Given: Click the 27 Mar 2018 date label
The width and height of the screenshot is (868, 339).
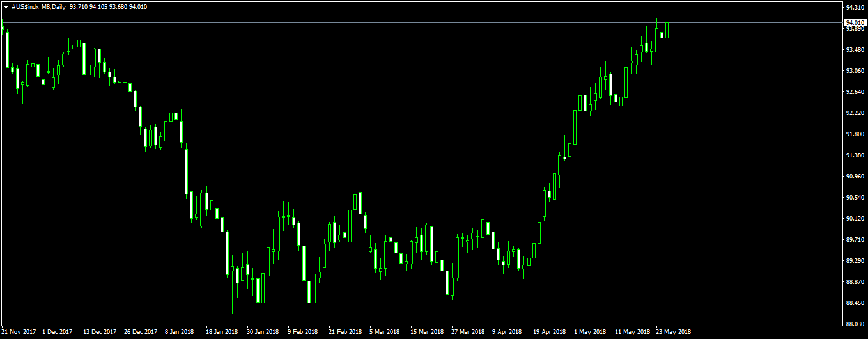Looking at the screenshot, I should 467,332.
